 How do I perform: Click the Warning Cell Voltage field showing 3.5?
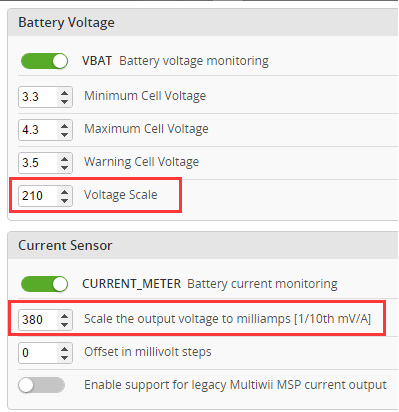click(45, 163)
